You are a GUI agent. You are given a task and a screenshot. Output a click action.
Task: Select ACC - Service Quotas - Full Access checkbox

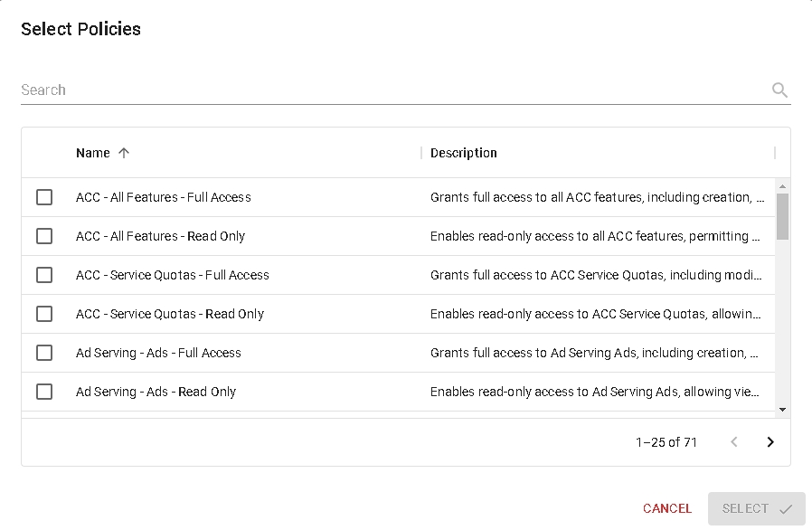(x=44, y=275)
